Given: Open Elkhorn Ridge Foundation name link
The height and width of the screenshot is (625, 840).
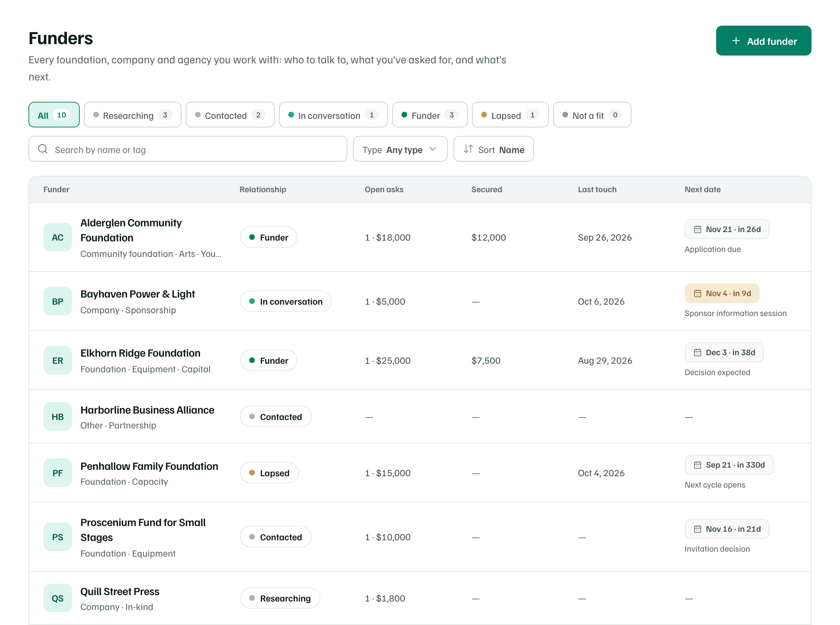Looking at the screenshot, I should coord(140,353).
